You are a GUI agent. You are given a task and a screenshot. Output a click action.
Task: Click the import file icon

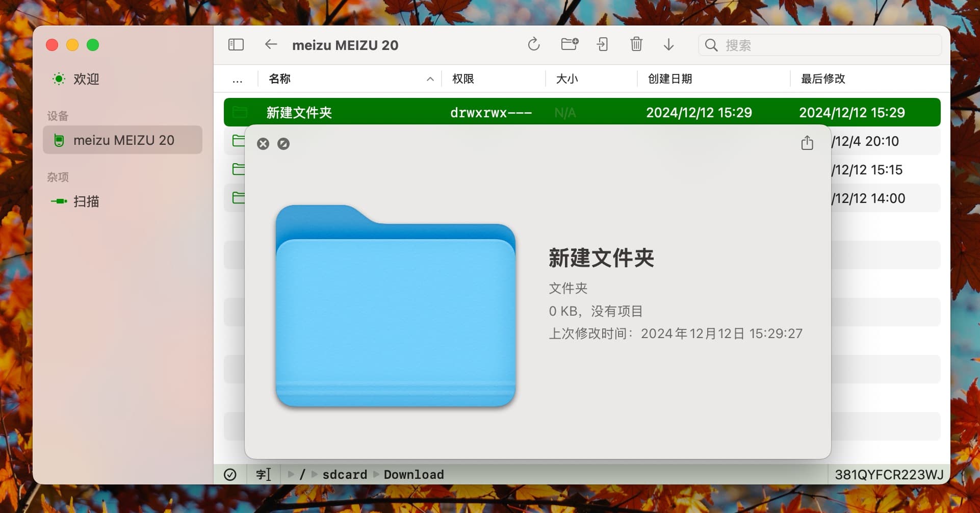click(x=602, y=45)
